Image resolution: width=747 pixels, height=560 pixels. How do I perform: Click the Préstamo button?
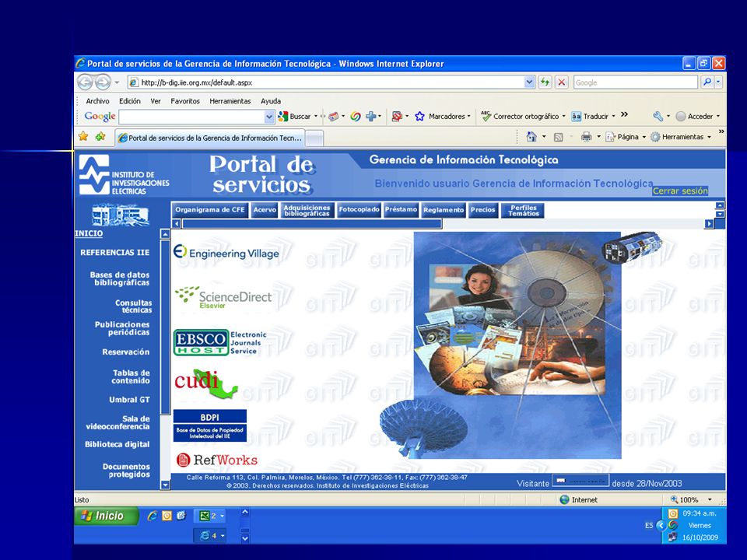pos(401,210)
